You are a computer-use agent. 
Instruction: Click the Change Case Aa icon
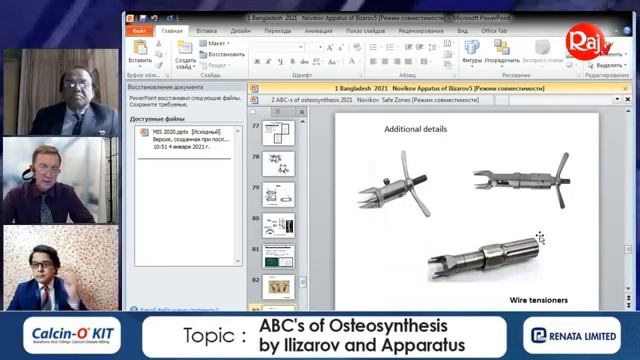[x=332, y=62]
